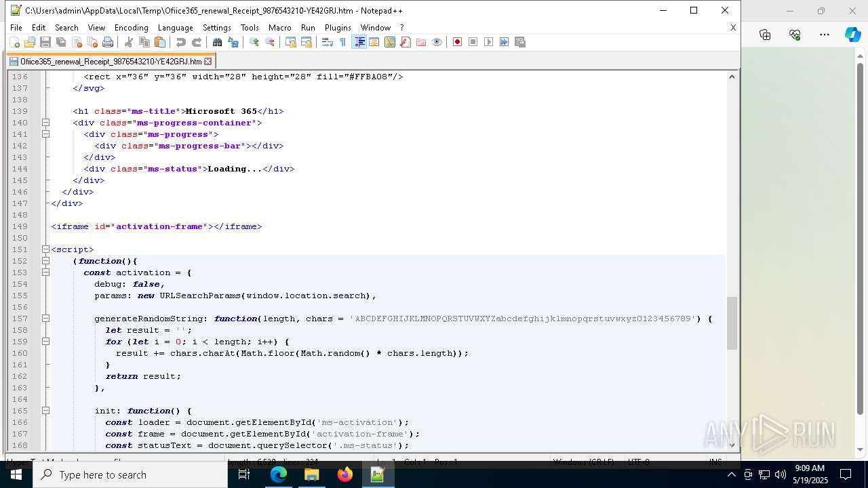Open Edge Settings and more ellipsis menu

pos(825,35)
